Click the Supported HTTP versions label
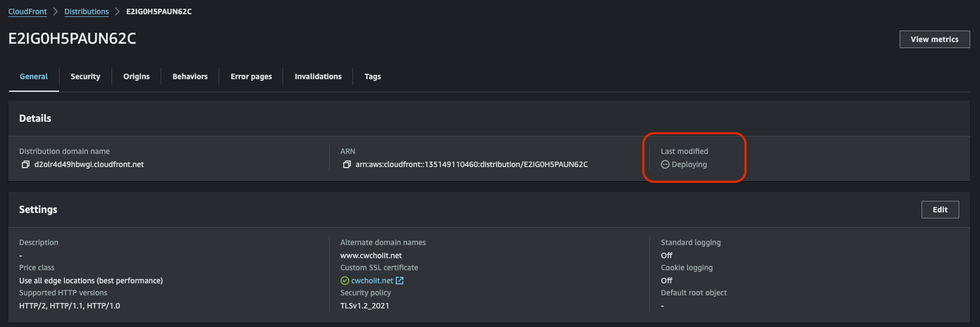The image size is (980, 327). [x=63, y=293]
